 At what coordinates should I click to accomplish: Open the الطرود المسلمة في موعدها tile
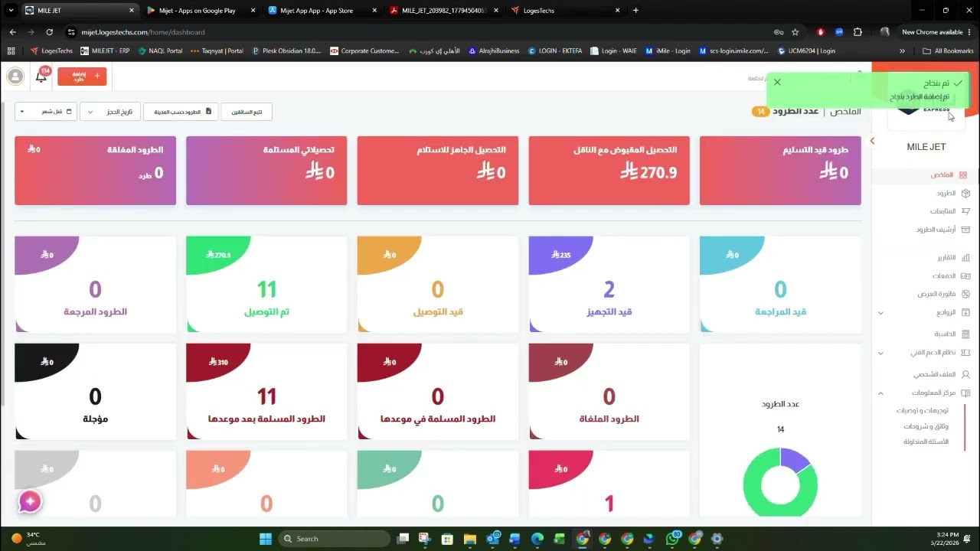438,392
